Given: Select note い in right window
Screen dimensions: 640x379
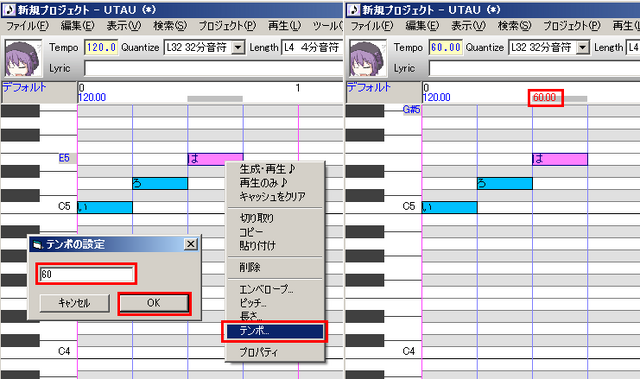Looking at the screenshot, I should coord(449,207).
